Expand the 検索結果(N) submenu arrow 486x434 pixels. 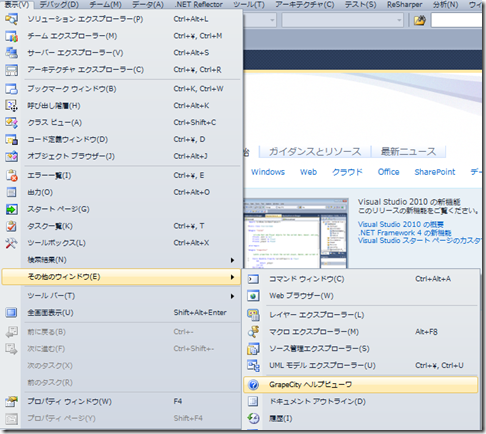coord(232,260)
